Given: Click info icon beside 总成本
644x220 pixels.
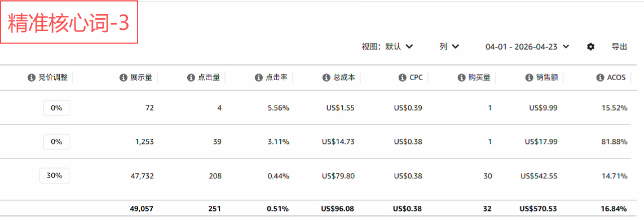Looking at the screenshot, I should tap(326, 77).
